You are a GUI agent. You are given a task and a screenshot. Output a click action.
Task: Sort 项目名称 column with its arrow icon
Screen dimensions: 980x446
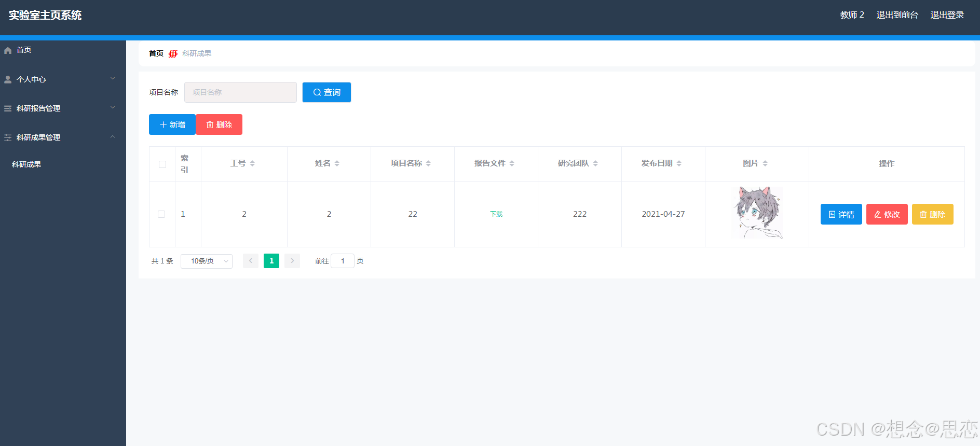[428, 163]
